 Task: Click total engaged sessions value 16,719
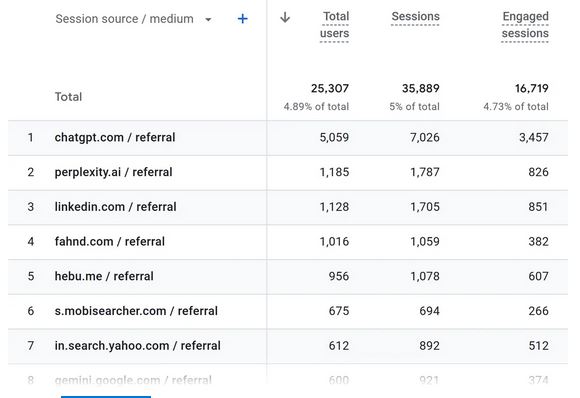point(532,88)
